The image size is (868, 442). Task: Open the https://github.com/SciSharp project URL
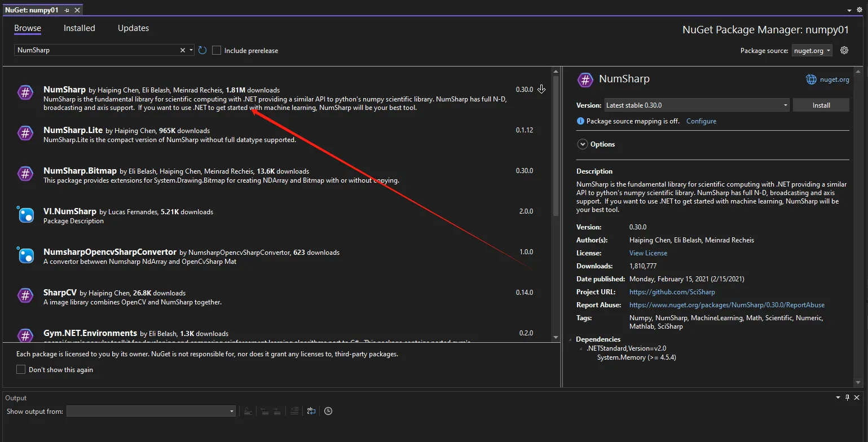pos(672,292)
